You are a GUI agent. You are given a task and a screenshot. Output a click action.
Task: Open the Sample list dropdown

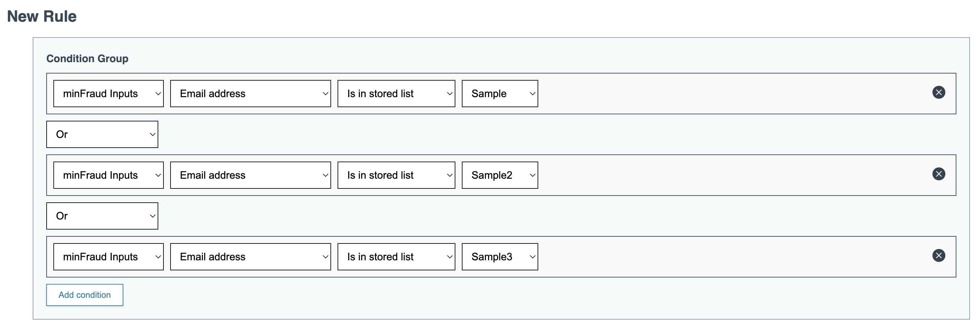point(499,94)
